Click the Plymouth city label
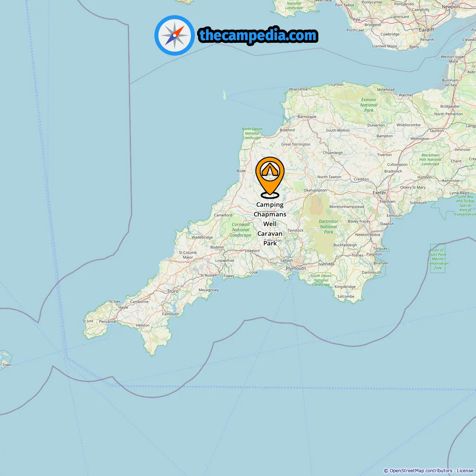The image size is (476, 476). (296, 268)
